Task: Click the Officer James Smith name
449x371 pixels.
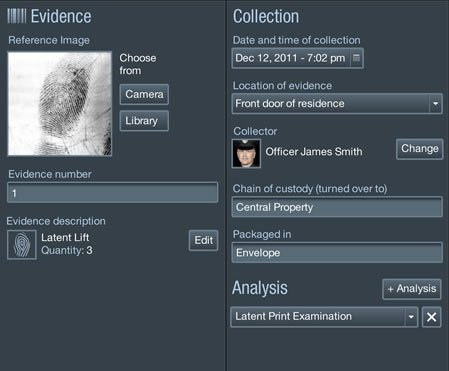Action: [x=314, y=152]
